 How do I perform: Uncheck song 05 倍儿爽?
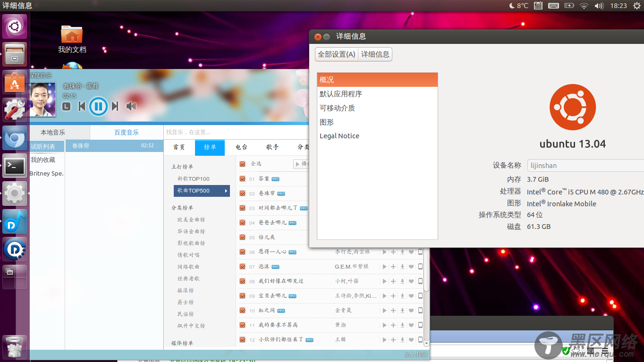click(x=243, y=237)
